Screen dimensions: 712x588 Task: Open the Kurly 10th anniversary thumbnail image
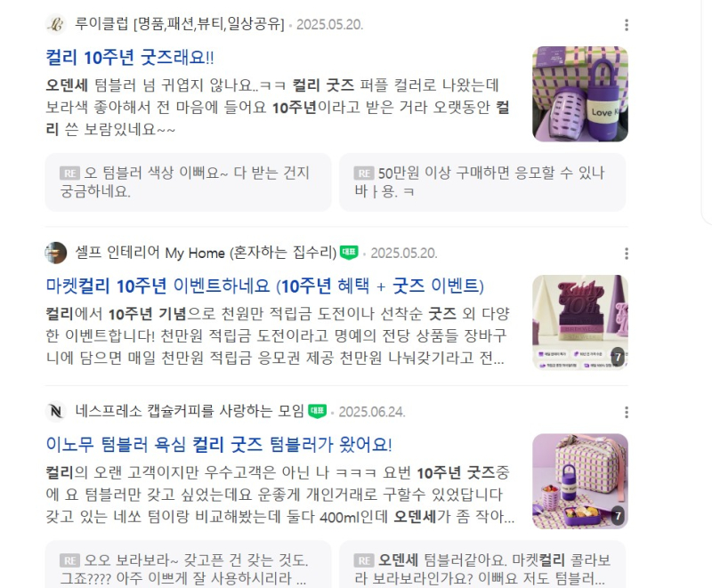coord(580,322)
